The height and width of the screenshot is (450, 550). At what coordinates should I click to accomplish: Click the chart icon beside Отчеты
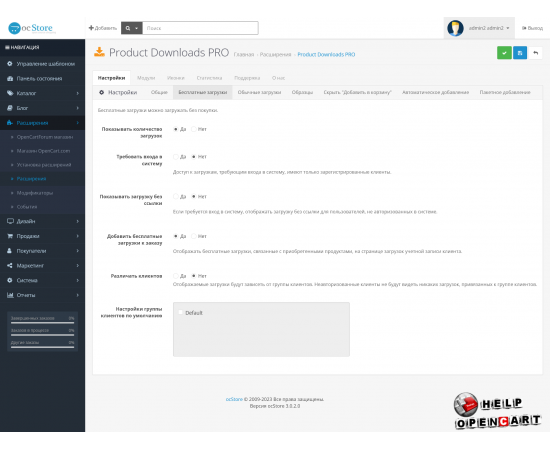point(10,295)
